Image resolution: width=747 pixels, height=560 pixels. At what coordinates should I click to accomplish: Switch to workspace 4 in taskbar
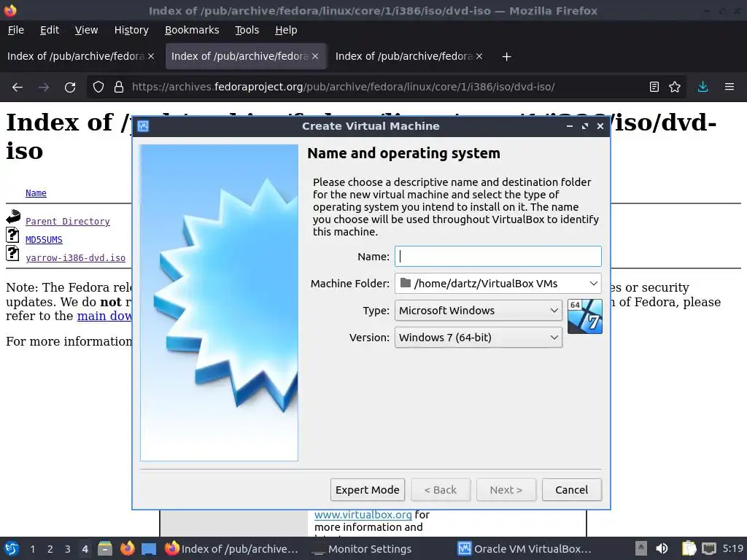tap(85, 549)
